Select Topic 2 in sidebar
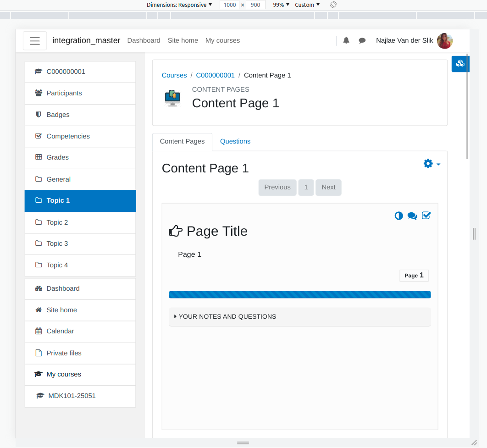Viewport: 487px width, 448px height. click(x=80, y=222)
